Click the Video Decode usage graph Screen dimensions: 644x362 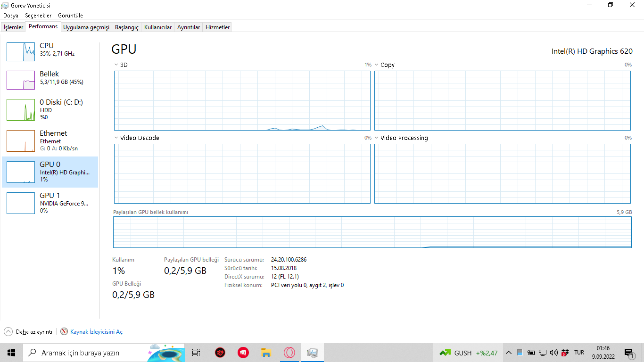(x=242, y=173)
